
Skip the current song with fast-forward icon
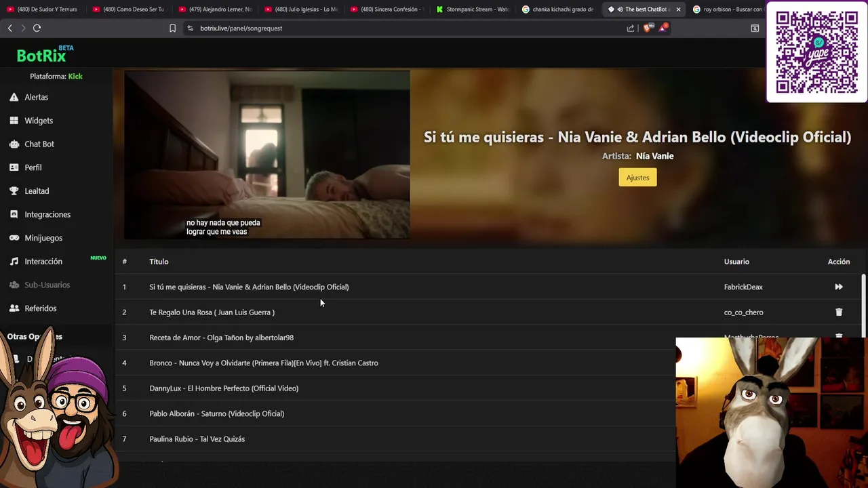pyautogui.click(x=839, y=287)
